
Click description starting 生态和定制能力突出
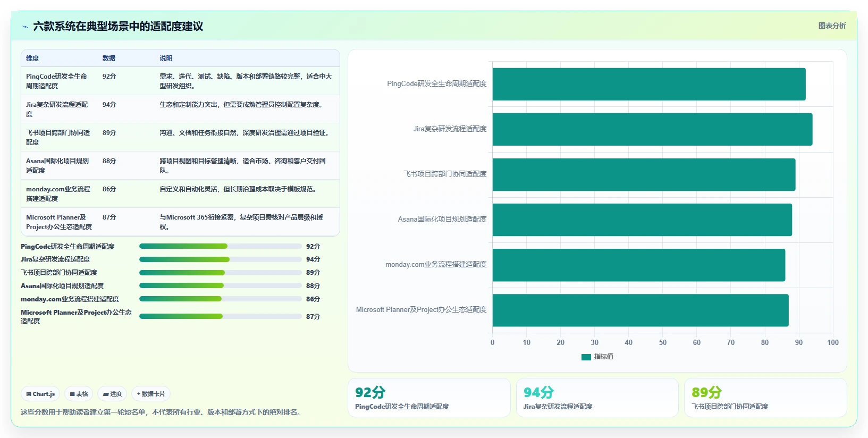click(x=242, y=105)
